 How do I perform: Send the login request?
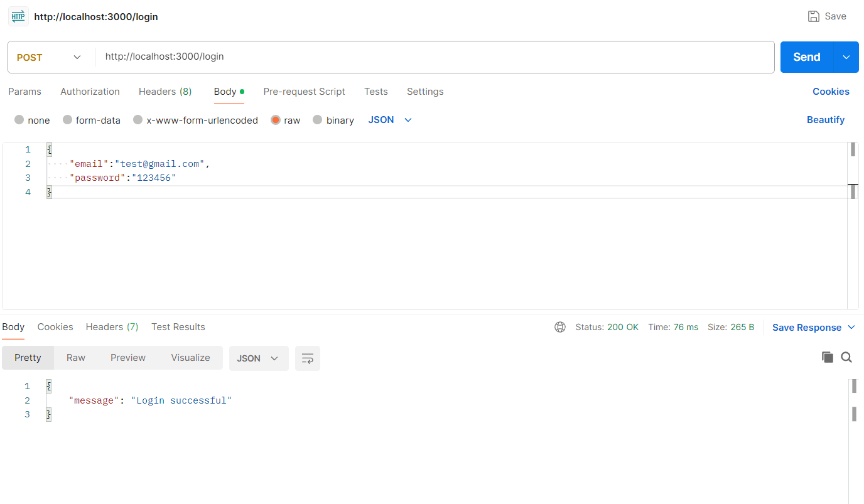coord(806,56)
